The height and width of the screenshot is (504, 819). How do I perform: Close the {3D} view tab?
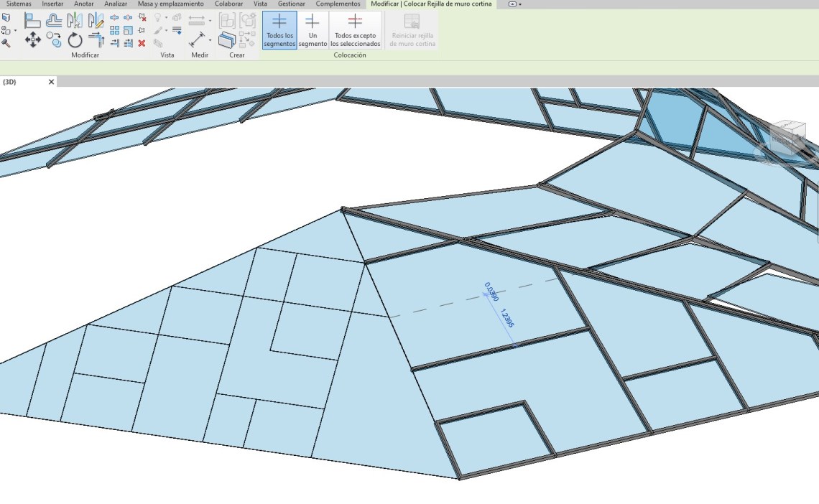51,82
